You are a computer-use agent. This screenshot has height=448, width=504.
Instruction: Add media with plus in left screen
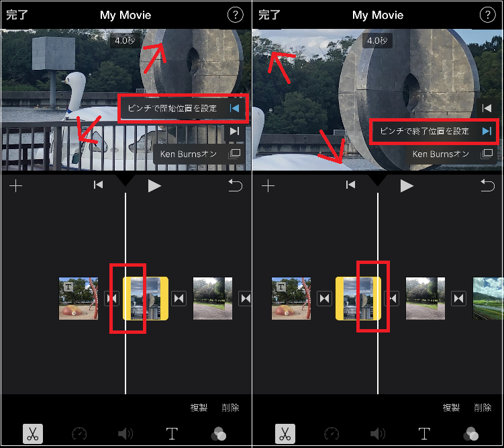pyautogui.click(x=15, y=186)
